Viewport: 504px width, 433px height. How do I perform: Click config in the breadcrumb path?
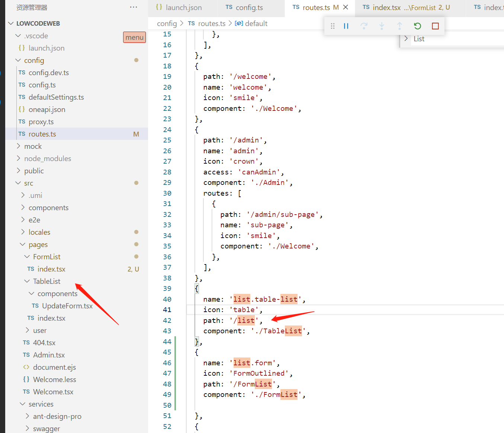pos(167,23)
